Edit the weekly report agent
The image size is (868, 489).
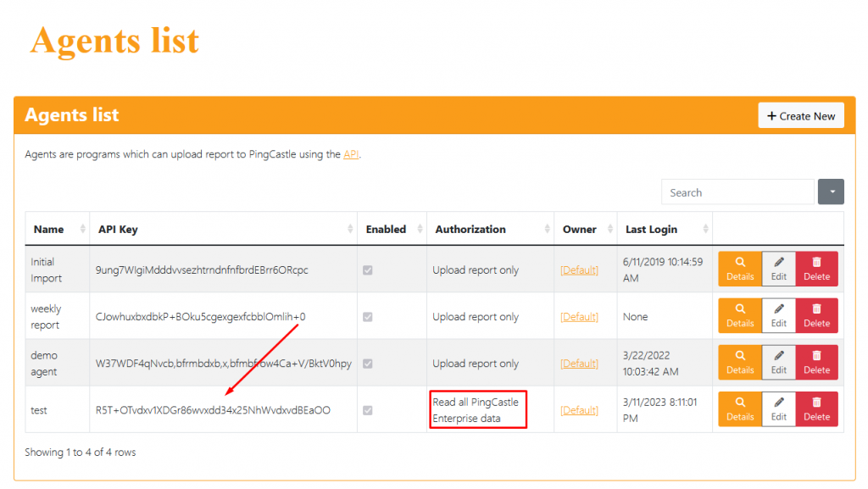coord(778,316)
